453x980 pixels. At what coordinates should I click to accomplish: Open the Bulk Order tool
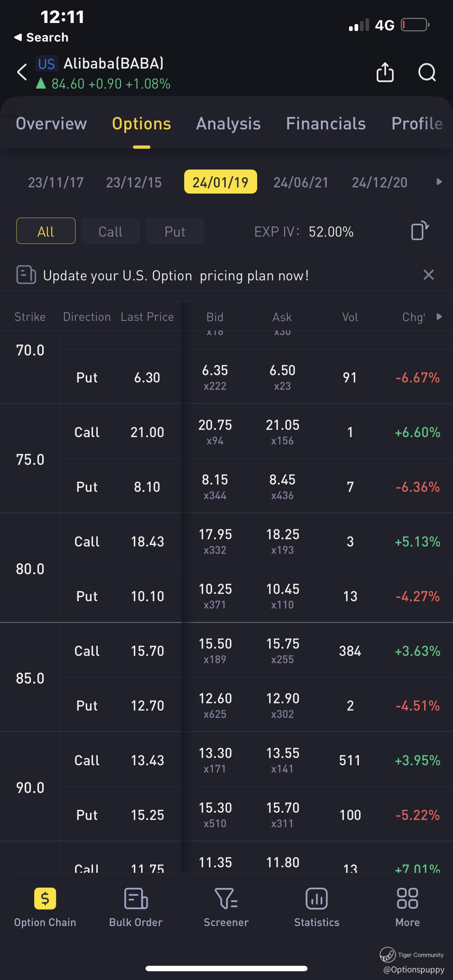click(x=136, y=907)
